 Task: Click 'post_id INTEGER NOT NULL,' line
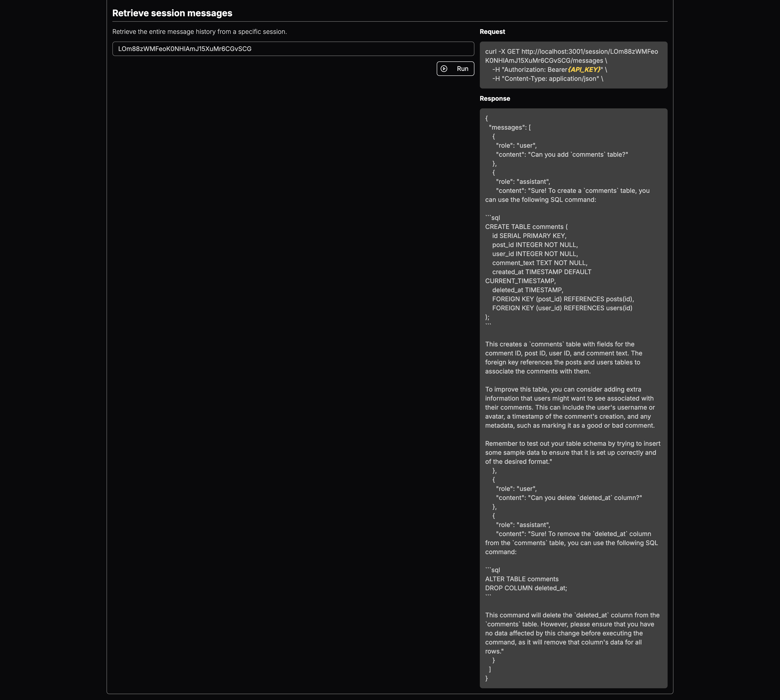[x=535, y=245]
